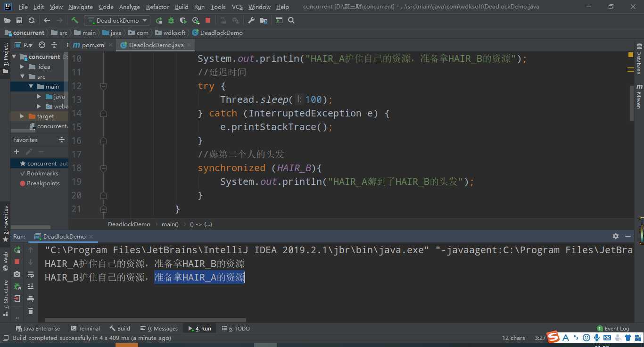Clear console with the trash icon
Image resolution: width=644 pixels, height=347 pixels.
pos(31,311)
